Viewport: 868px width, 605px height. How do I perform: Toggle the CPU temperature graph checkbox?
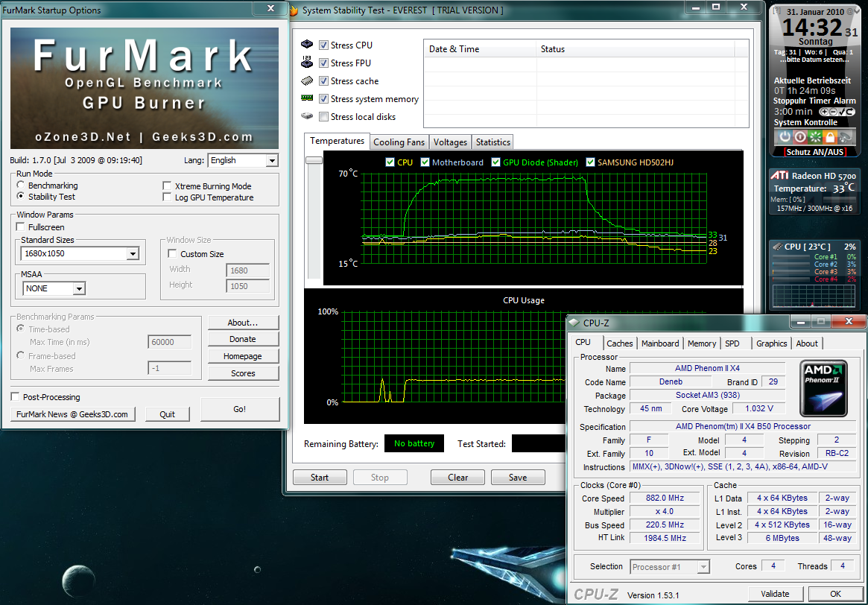tap(390, 162)
